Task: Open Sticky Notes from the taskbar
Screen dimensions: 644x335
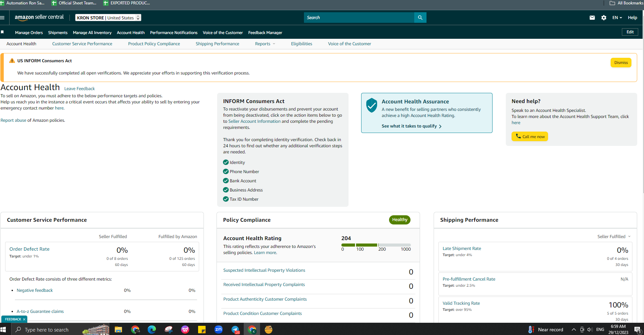Action: tap(202, 330)
